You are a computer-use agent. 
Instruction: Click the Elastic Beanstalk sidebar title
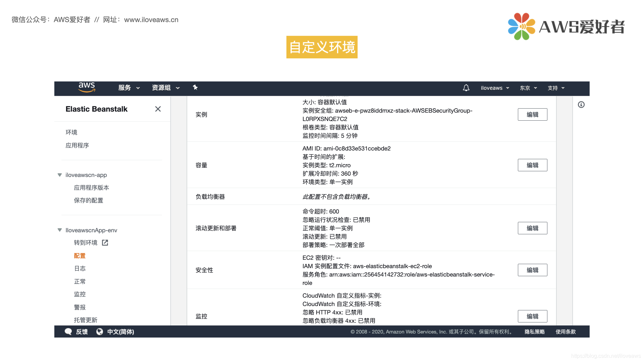(x=97, y=109)
